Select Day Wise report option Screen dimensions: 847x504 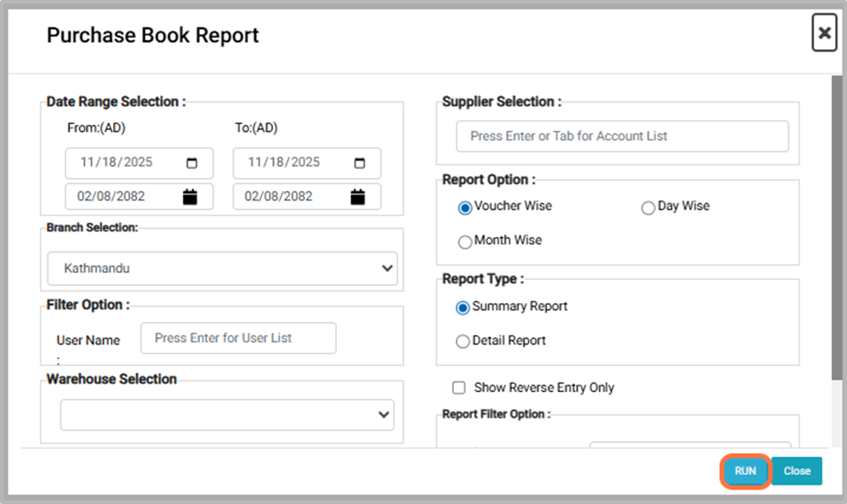tap(648, 208)
